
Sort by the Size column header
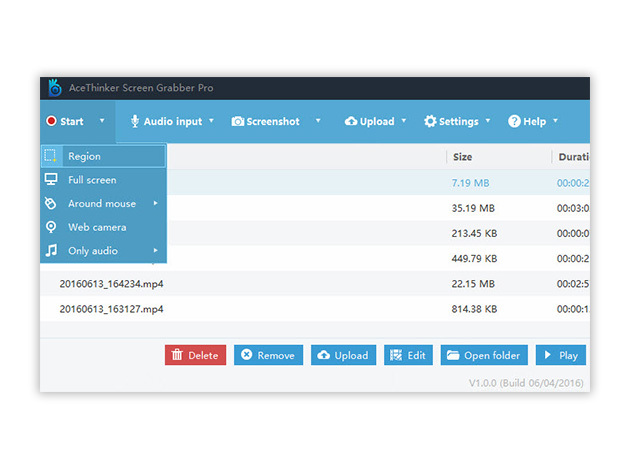[462, 157]
